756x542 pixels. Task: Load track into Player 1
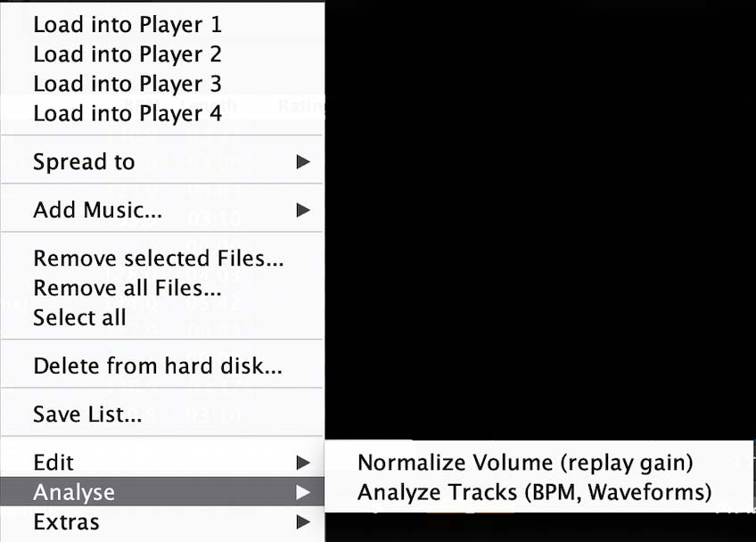[127, 24]
